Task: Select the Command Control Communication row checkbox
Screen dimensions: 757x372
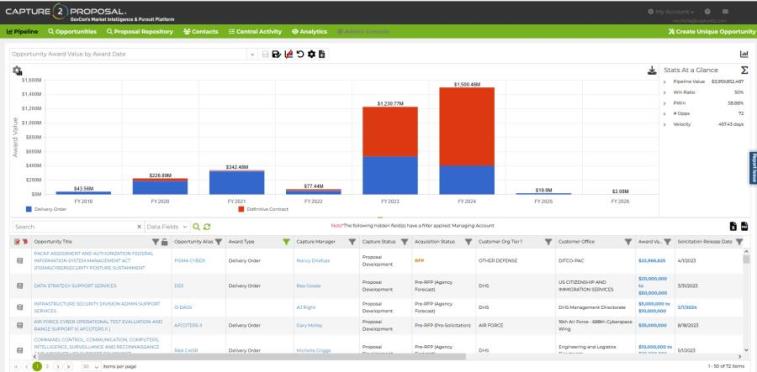Action: coord(20,350)
